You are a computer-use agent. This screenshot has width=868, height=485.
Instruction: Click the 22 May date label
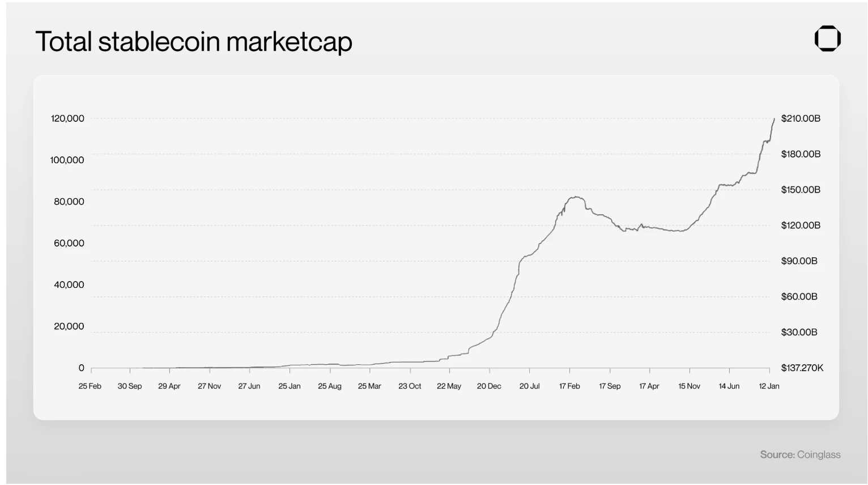pos(449,386)
